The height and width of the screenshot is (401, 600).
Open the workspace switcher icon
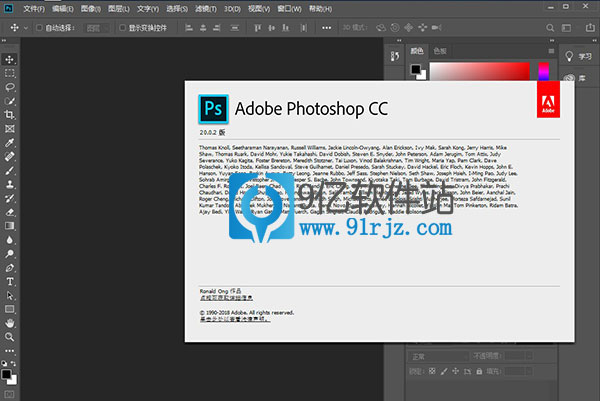(566, 28)
